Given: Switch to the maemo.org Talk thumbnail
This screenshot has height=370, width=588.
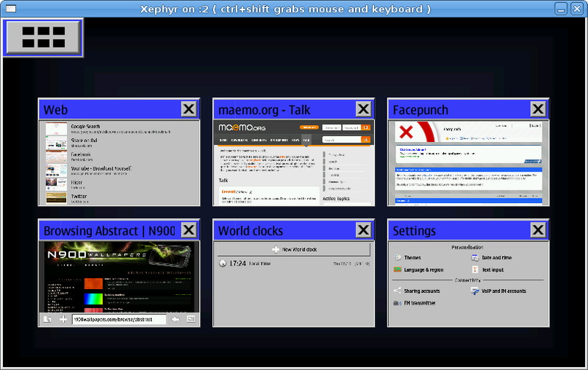Looking at the screenshot, I should (294, 163).
